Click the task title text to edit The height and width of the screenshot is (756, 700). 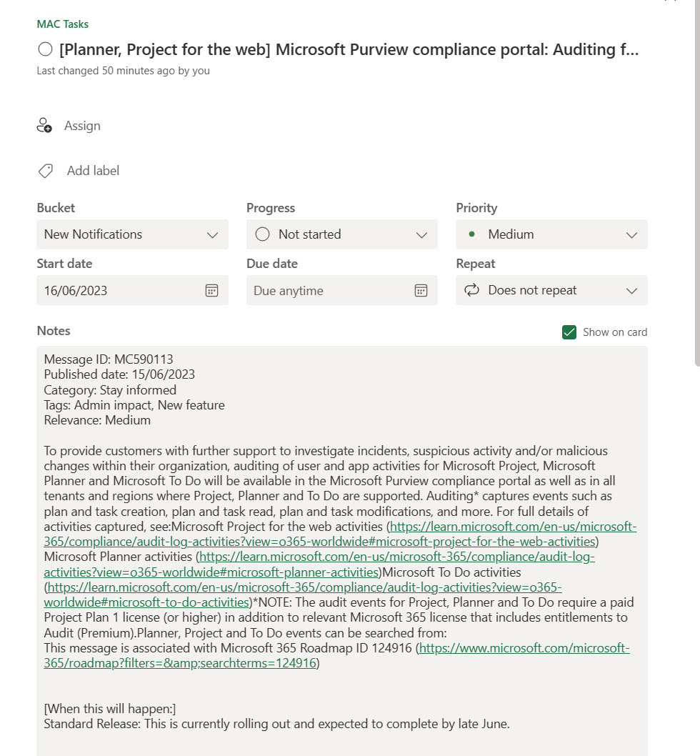349,49
